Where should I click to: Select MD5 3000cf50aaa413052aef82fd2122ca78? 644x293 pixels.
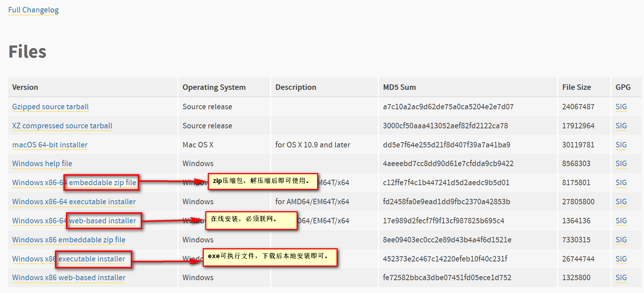point(445,126)
